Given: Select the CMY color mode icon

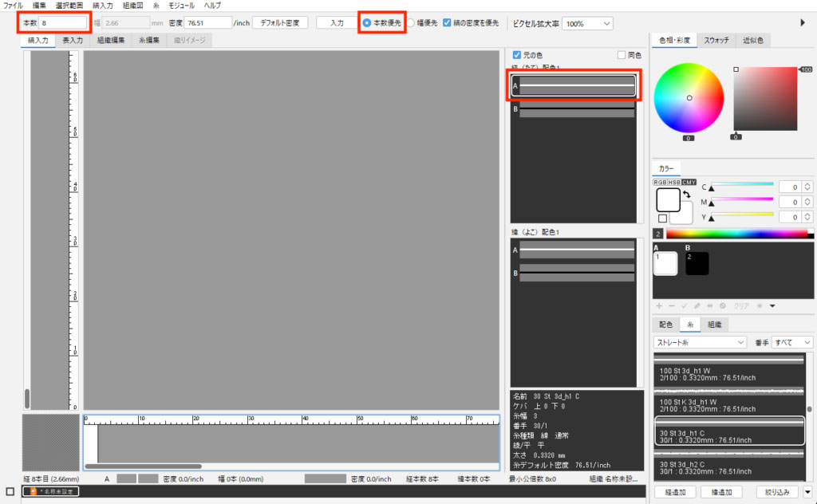Looking at the screenshot, I should click(x=689, y=182).
